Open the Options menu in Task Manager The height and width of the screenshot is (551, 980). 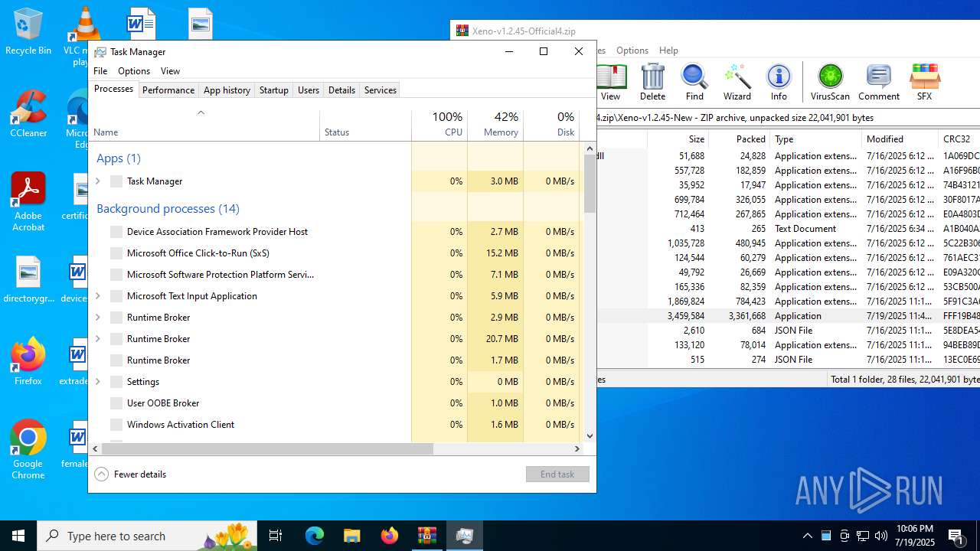[x=134, y=71]
